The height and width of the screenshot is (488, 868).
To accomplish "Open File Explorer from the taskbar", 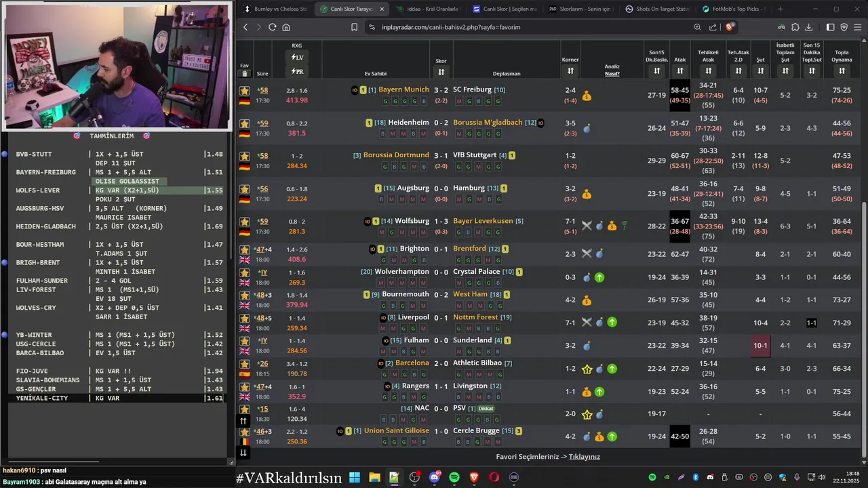I will tap(374, 477).
